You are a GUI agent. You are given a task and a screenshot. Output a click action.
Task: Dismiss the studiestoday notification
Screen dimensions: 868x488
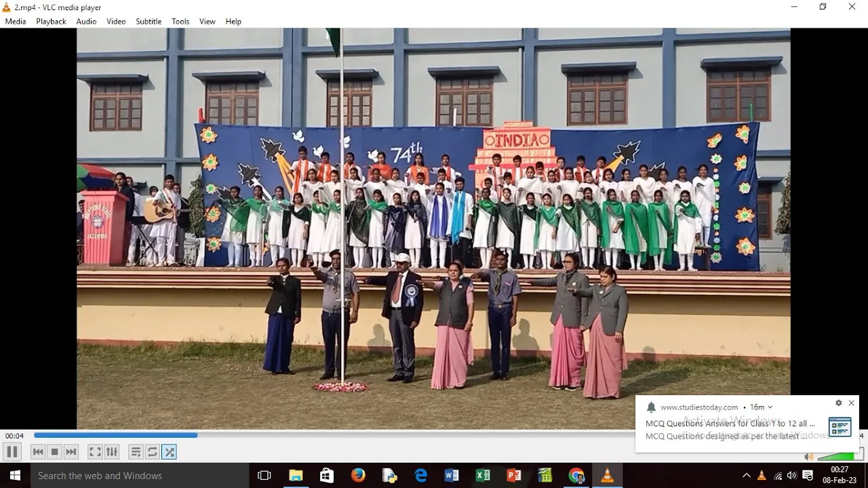pos(852,403)
